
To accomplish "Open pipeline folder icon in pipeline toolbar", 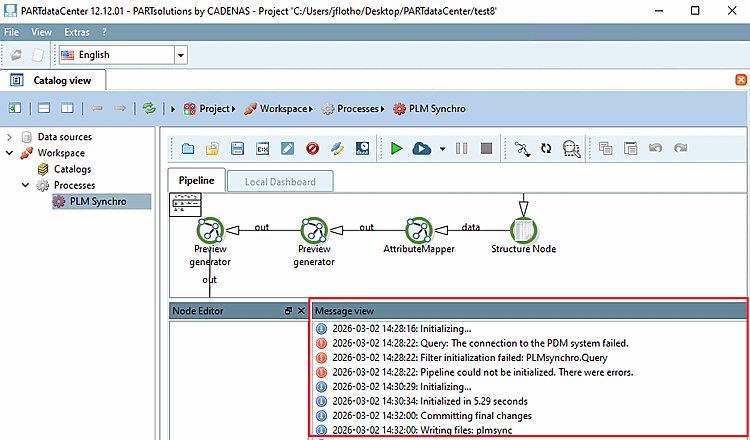I will click(x=188, y=149).
